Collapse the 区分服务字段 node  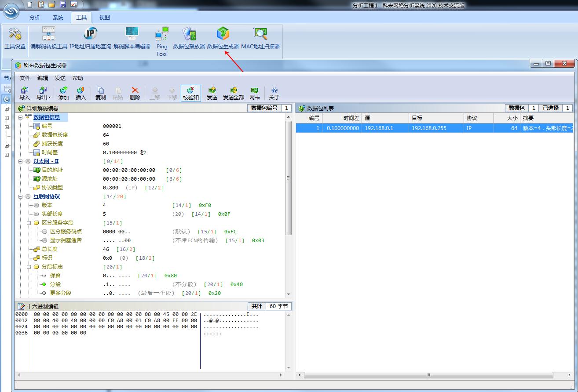[x=29, y=223]
